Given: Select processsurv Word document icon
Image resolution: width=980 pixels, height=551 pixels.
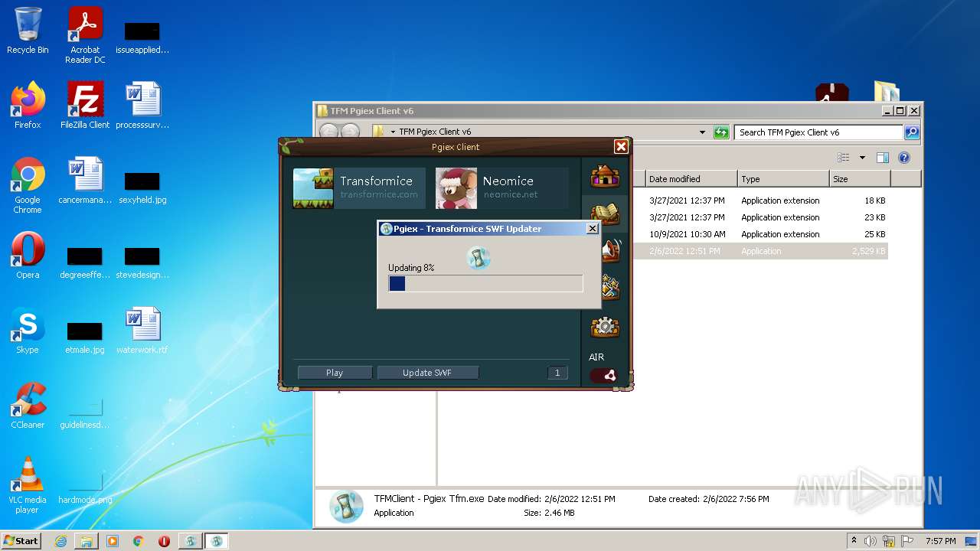Looking at the screenshot, I should point(142,106).
